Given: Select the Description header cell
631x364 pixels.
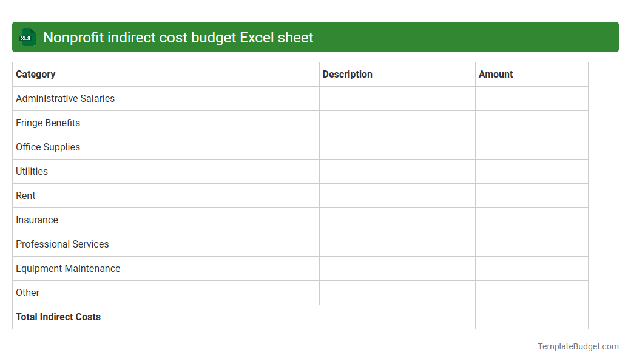Looking at the screenshot, I should [x=347, y=74].
